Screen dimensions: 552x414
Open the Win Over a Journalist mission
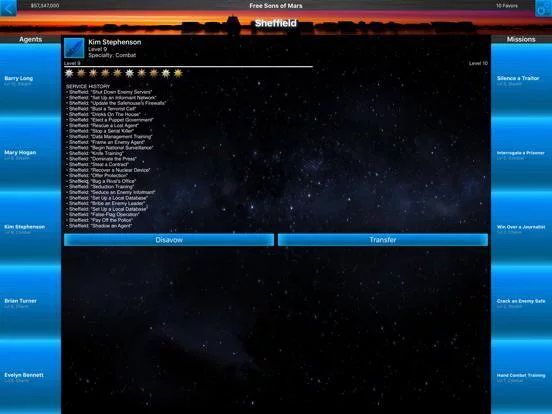pos(521,229)
